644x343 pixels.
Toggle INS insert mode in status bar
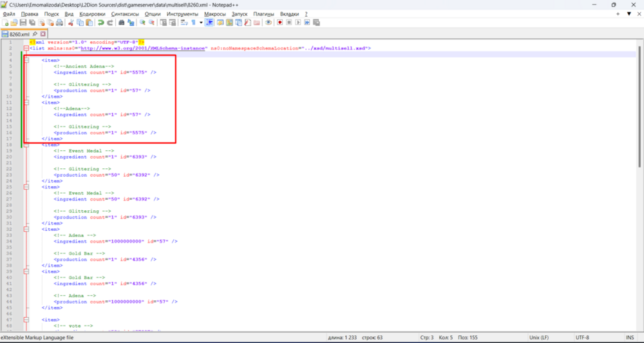(x=630, y=337)
